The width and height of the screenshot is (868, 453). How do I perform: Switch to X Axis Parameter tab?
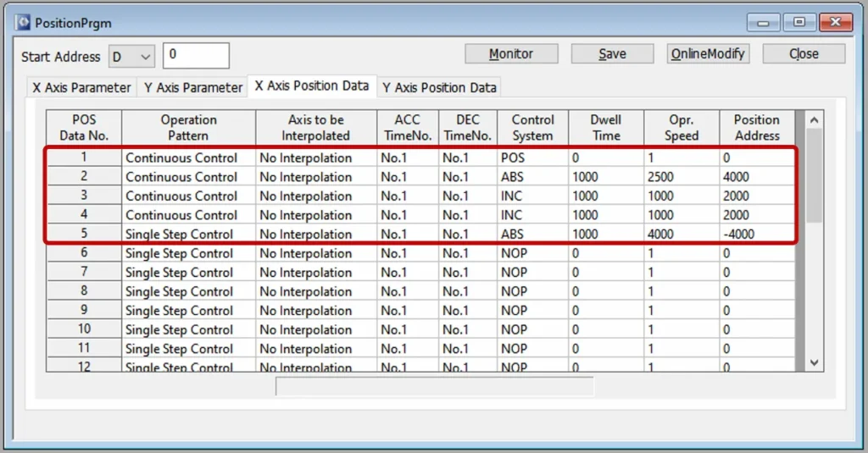tap(82, 87)
